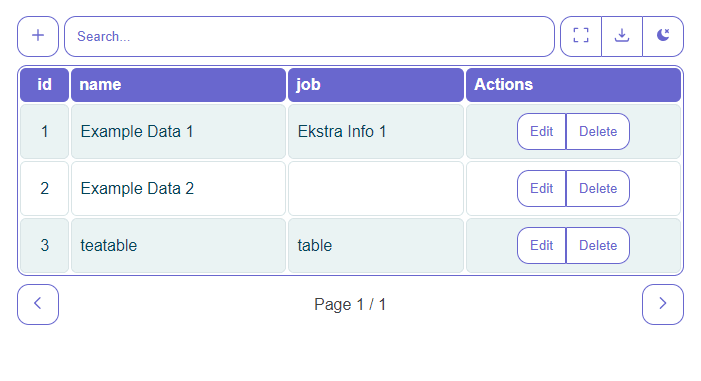
Task: Click into the Search field
Action: 309,36
